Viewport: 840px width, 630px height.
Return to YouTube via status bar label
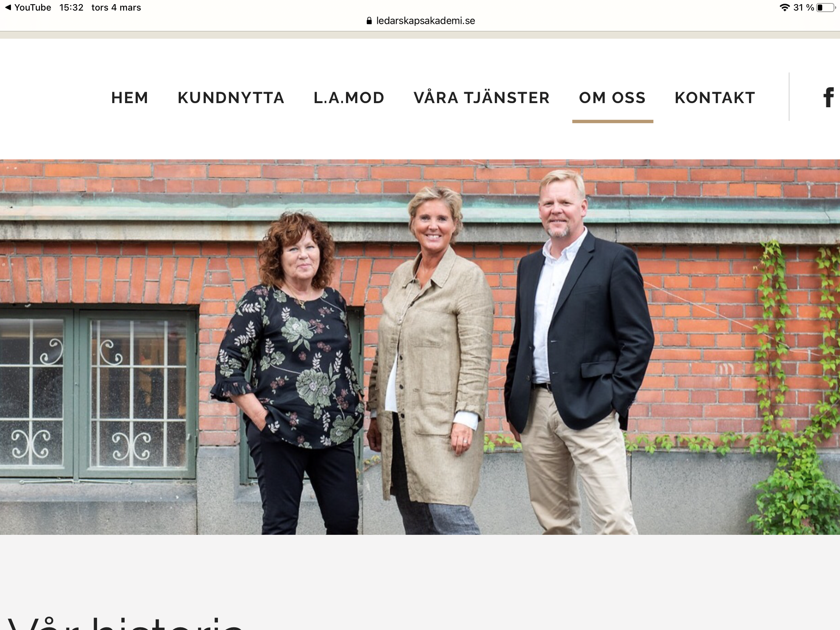32,8
